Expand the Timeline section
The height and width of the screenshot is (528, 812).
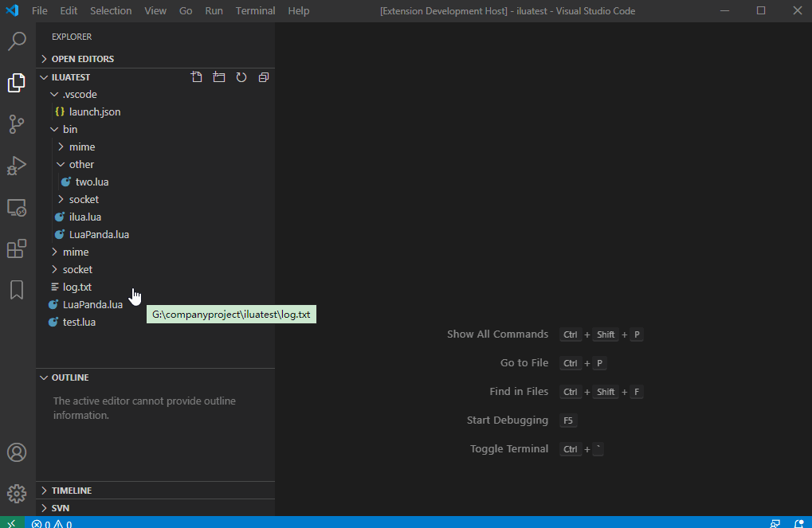(155, 491)
